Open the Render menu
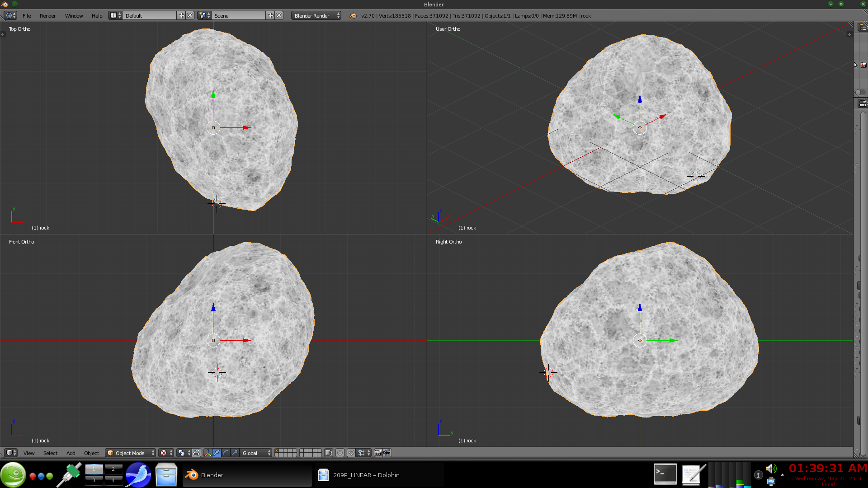 [x=47, y=15]
